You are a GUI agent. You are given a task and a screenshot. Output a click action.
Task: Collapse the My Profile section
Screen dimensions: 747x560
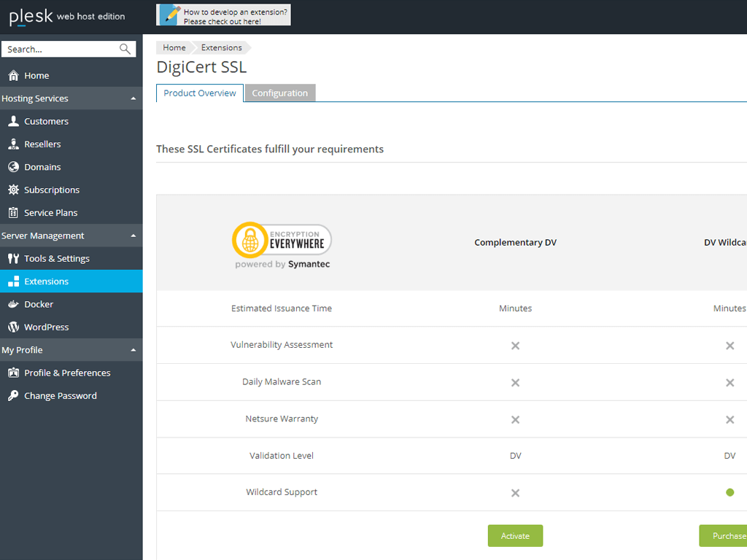coord(133,351)
